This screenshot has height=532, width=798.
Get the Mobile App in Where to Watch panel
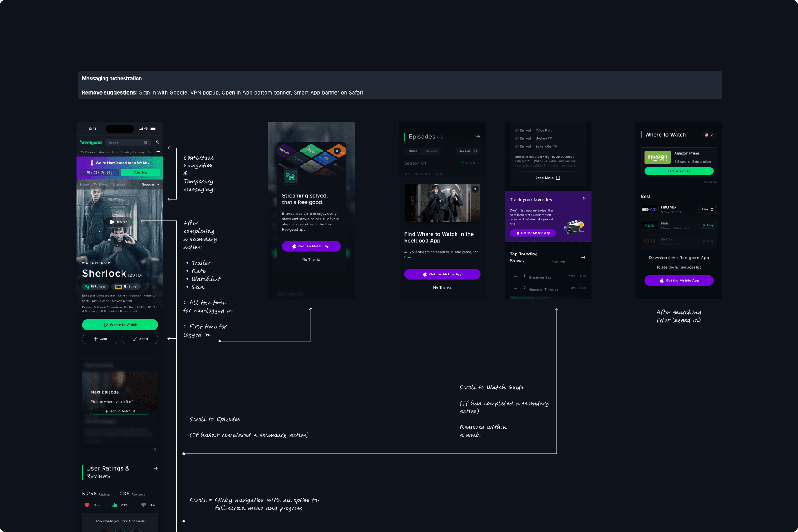pyautogui.click(x=679, y=281)
